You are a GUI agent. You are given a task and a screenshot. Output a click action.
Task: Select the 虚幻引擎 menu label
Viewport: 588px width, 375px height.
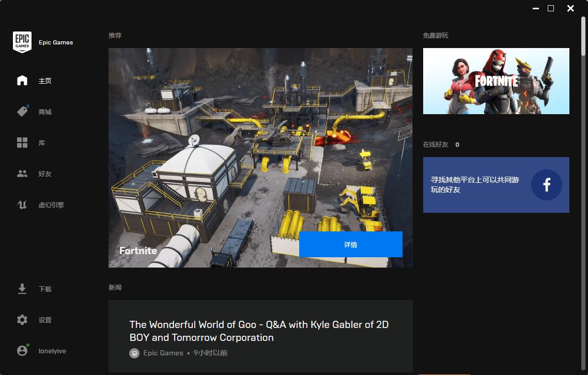click(x=51, y=205)
